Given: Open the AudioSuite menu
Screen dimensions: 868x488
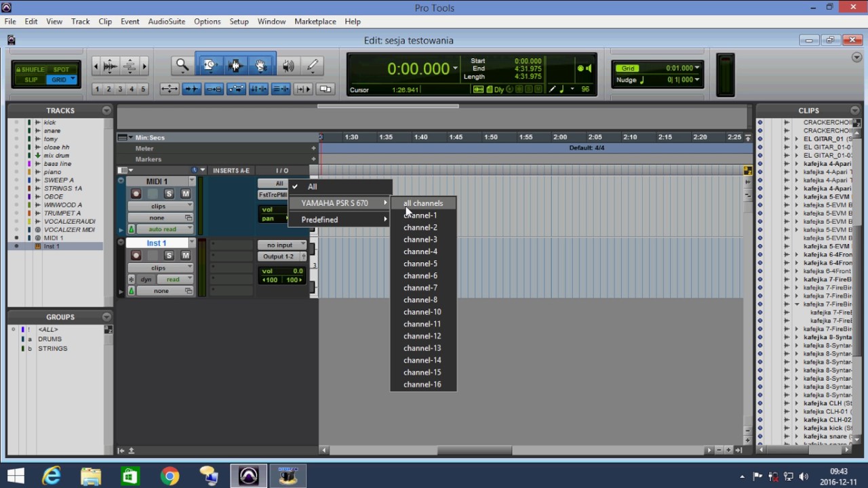Looking at the screenshot, I should [167, 22].
